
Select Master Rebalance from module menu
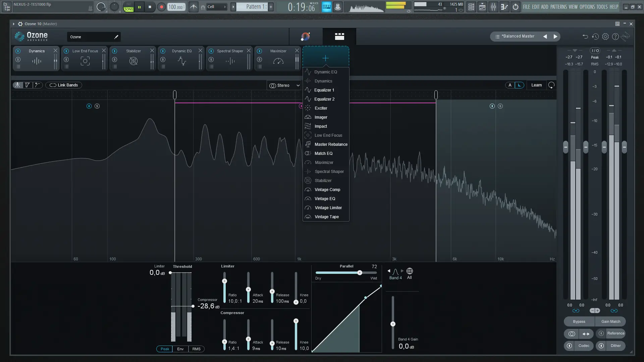[331, 144]
